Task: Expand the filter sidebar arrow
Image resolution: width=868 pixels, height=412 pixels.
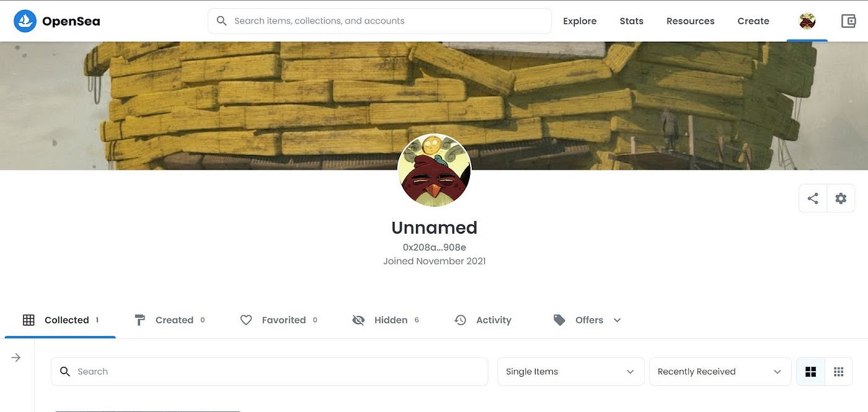Action: tap(16, 357)
